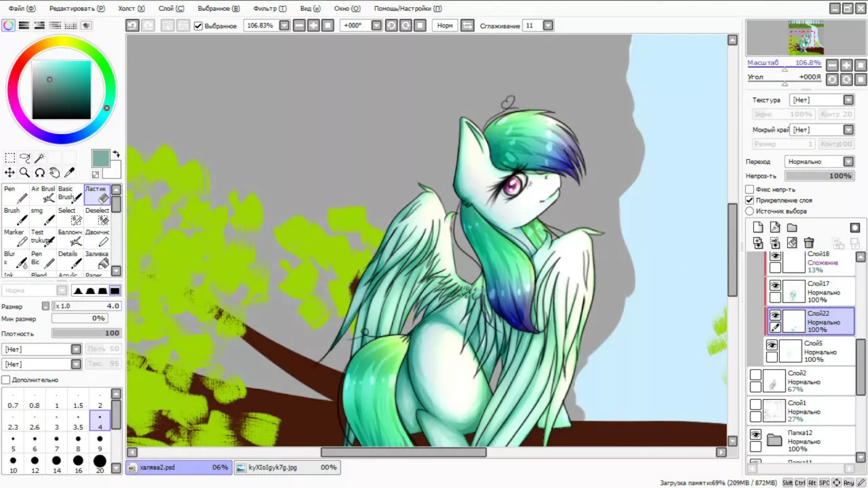The width and height of the screenshot is (868, 488).
Task: Activate the magic wand tool
Action: coord(40,158)
